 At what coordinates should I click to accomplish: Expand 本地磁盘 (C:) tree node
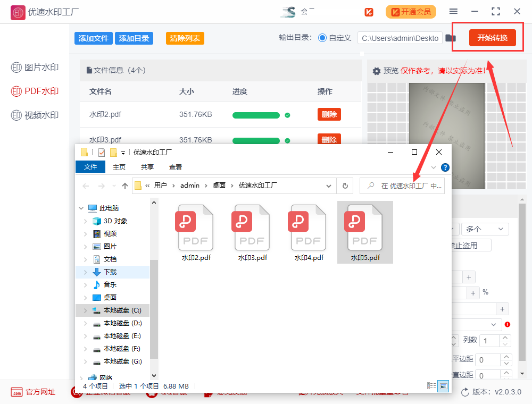tap(86, 310)
